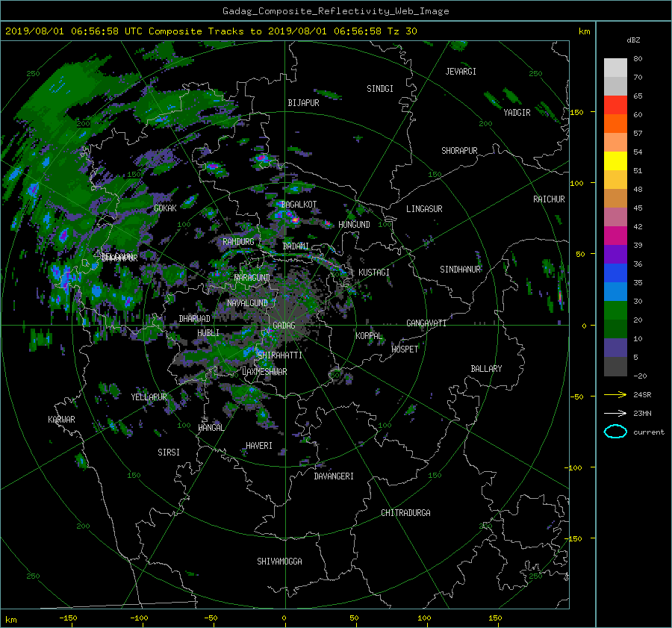Click the 150 right axis tick label

tap(576, 112)
